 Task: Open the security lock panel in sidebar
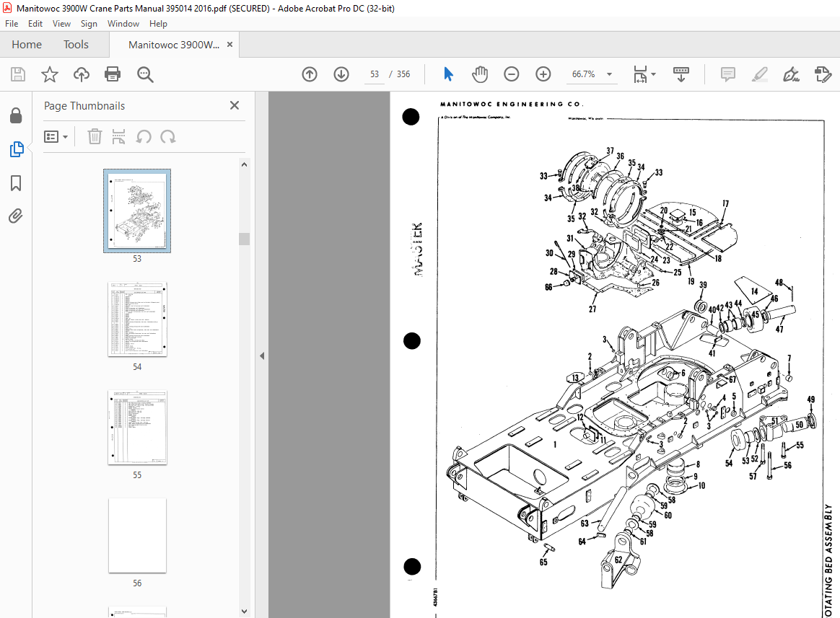click(16, 115)
